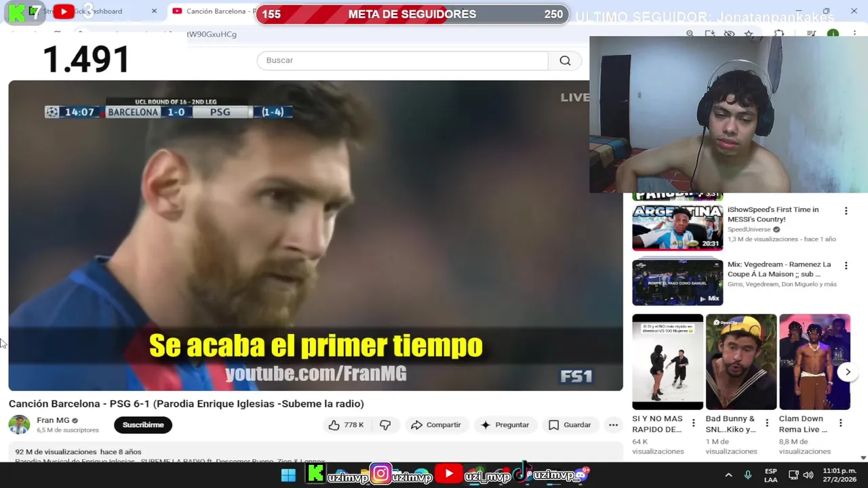Screen dimensions: 868x488
Task: Open the Mix Vegedream video thumbnail
Action: [677, 283]
